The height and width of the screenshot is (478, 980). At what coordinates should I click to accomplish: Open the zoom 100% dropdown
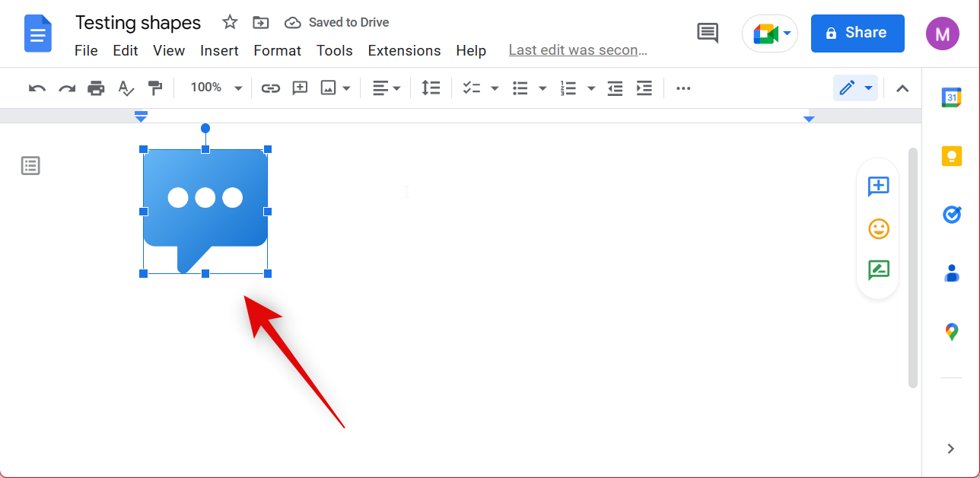point(215,88)
